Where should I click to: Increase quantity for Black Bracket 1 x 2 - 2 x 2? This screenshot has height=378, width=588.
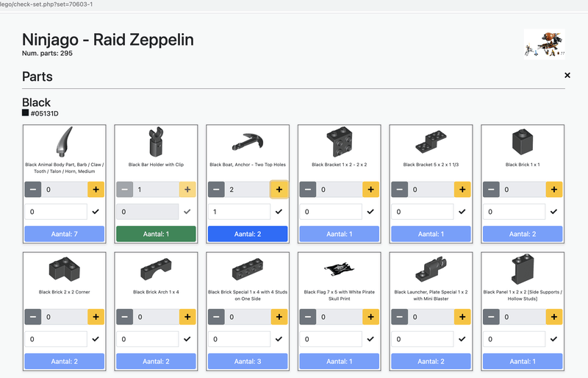pos(371,190)
